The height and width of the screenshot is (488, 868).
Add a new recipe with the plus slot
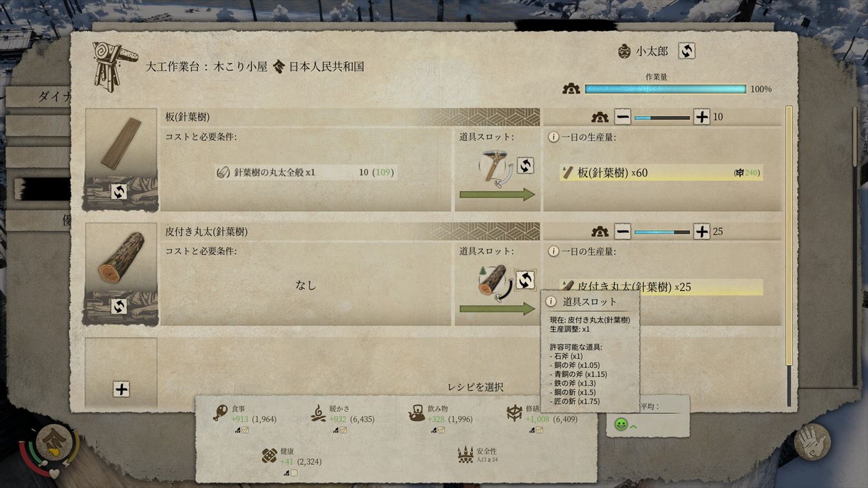pos(121,389)
